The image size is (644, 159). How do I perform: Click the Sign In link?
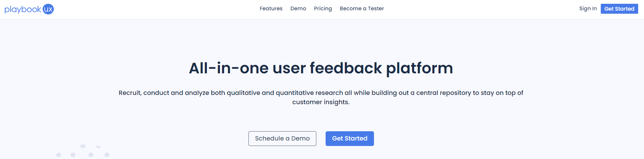(588, 9)
